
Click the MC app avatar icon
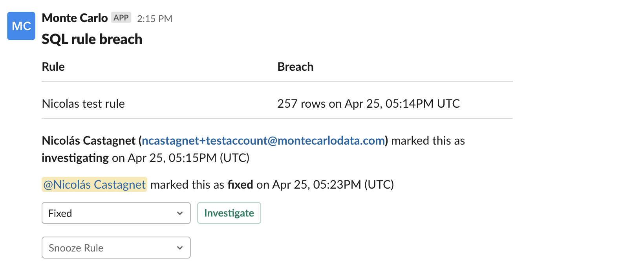pos(21,26)
